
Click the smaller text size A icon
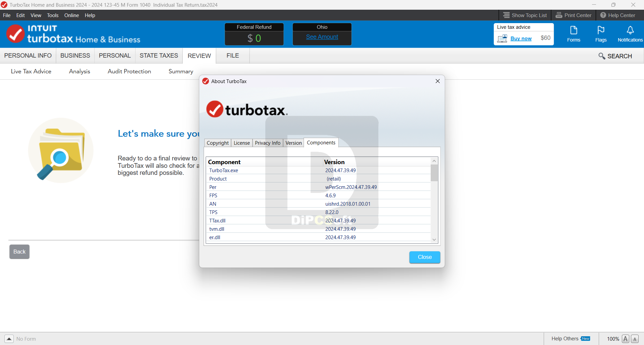click(635, 339)
